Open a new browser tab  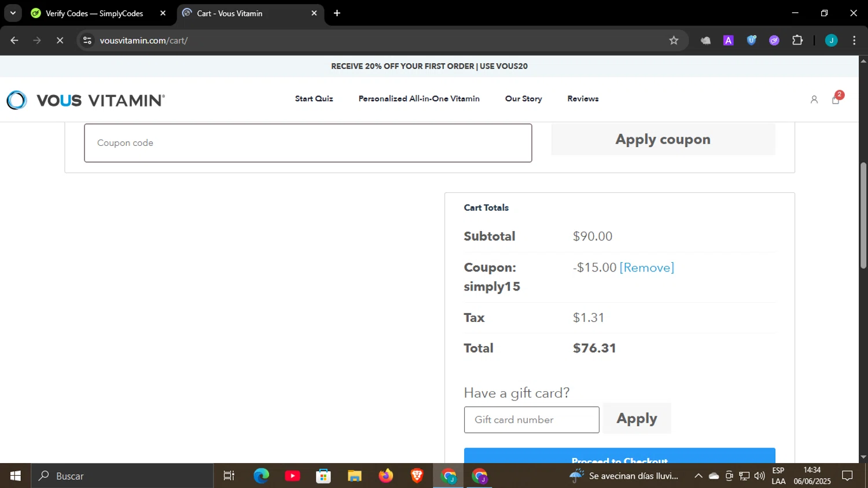(x=337, y=13)
